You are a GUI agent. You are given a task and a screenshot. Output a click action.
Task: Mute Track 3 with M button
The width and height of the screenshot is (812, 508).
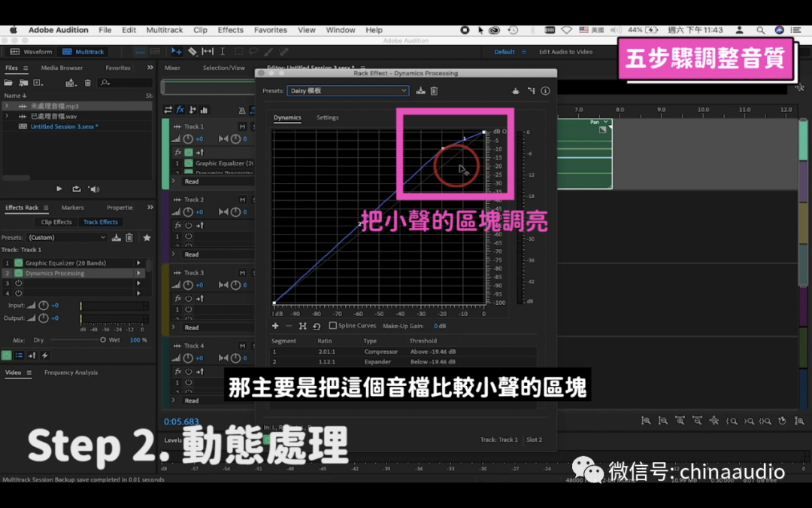click(242, 272)
